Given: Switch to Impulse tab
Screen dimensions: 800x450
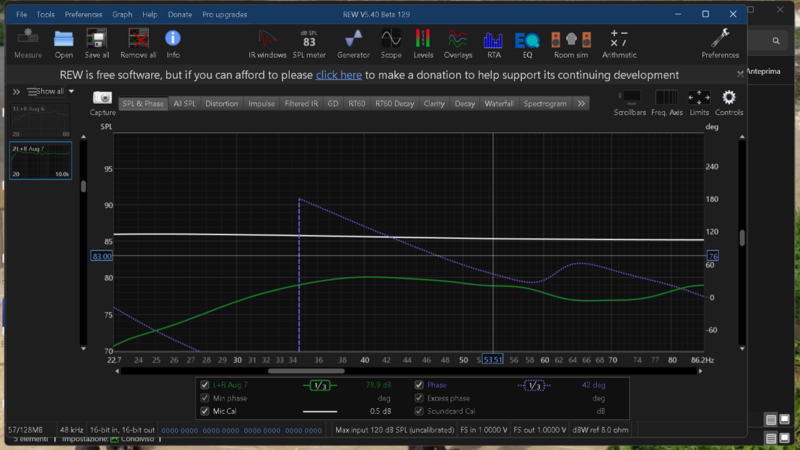Looking at the screenshot, I should point(261,104).
